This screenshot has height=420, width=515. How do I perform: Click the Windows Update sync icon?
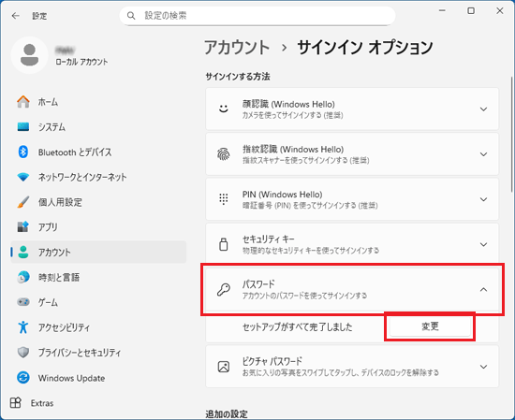point(23,378)
